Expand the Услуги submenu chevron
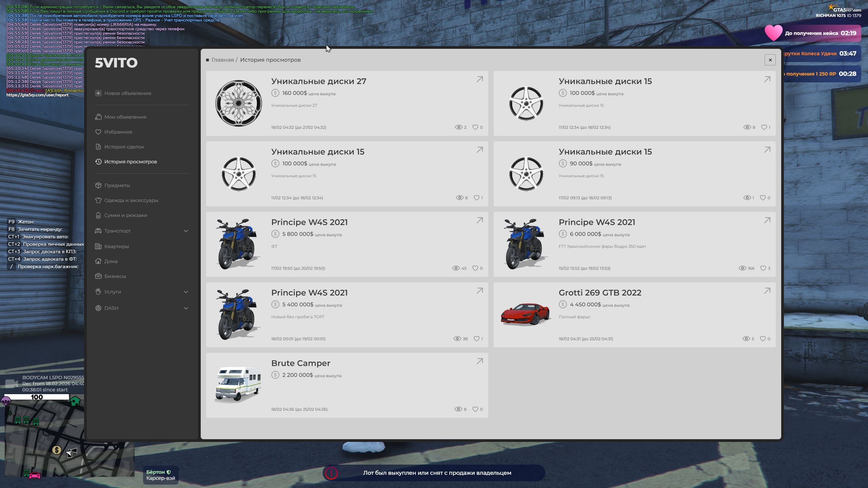Viewport: 868px width, 488px height. pos(186,292)
